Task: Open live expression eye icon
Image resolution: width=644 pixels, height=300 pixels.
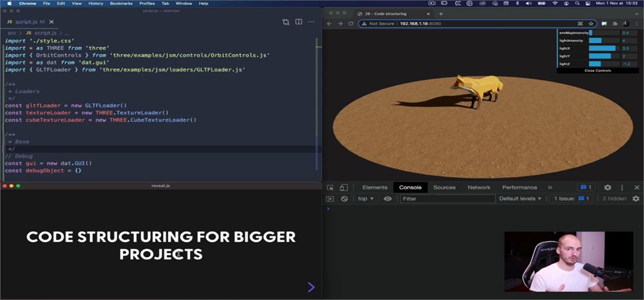Action: [387, 199]
